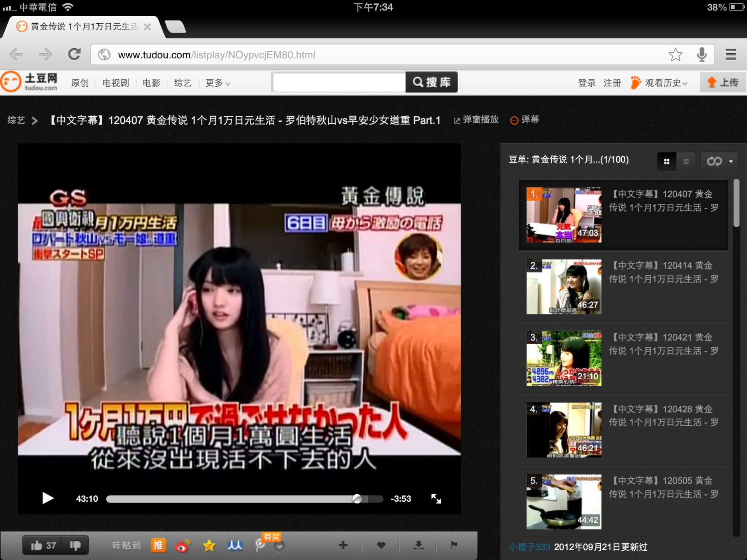Bookmark page with star icon
747x560 pixels.
675,54
